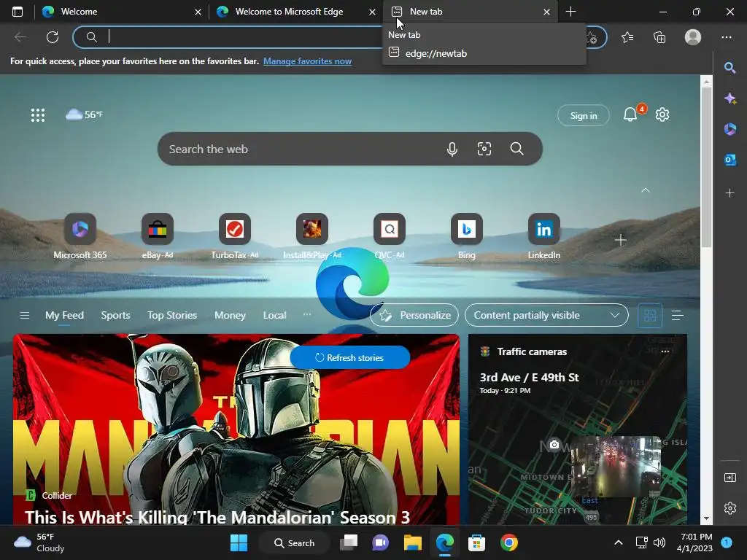The image size is (747, 560).
Task: Add a new quick link site
Action: coord(620,240)
